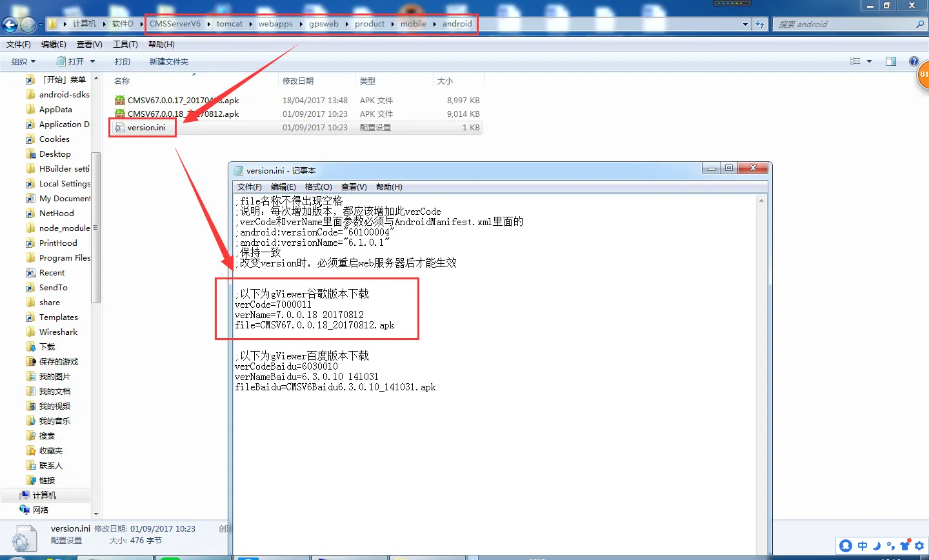Image resolution: width=929 pixels, height=560 pixels.
Task: Sort files by the 修改日期 column header
Action: click(x=298, y=81)
